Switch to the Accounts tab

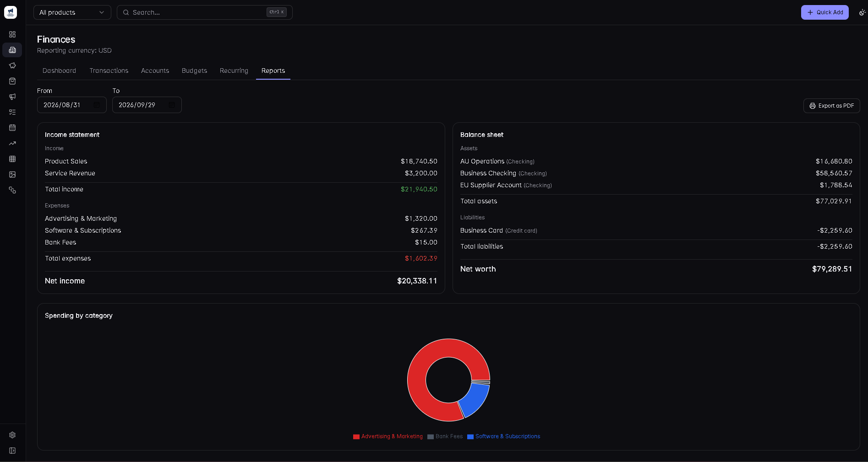pyautogui.click(x=155, y=71)
